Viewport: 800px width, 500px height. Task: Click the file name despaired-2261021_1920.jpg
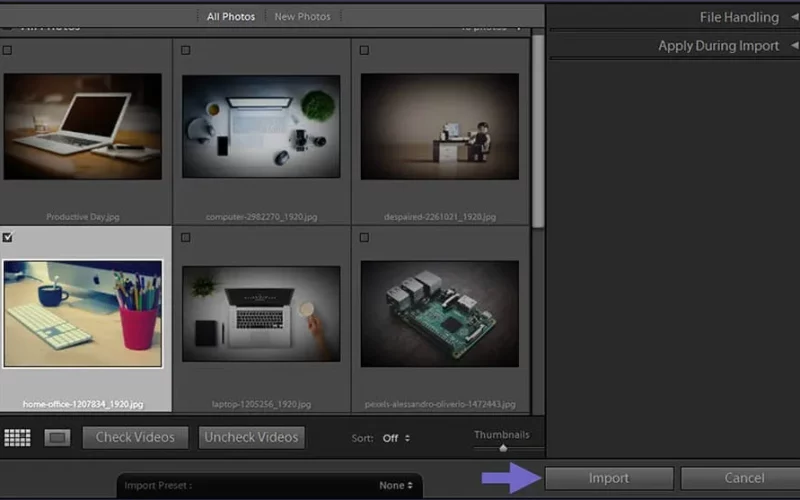click(x=440, y=217)
